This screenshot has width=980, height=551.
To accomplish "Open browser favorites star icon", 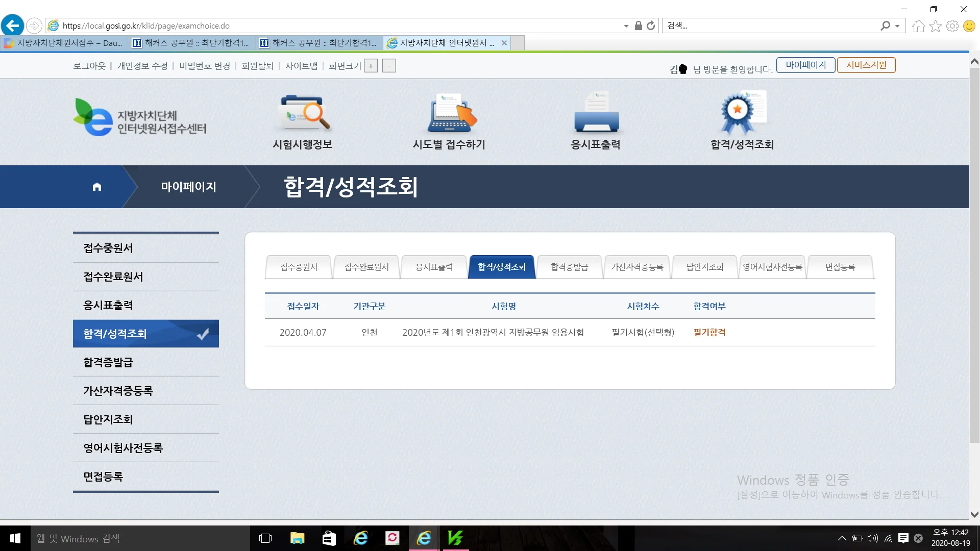I will pos(936,26).
